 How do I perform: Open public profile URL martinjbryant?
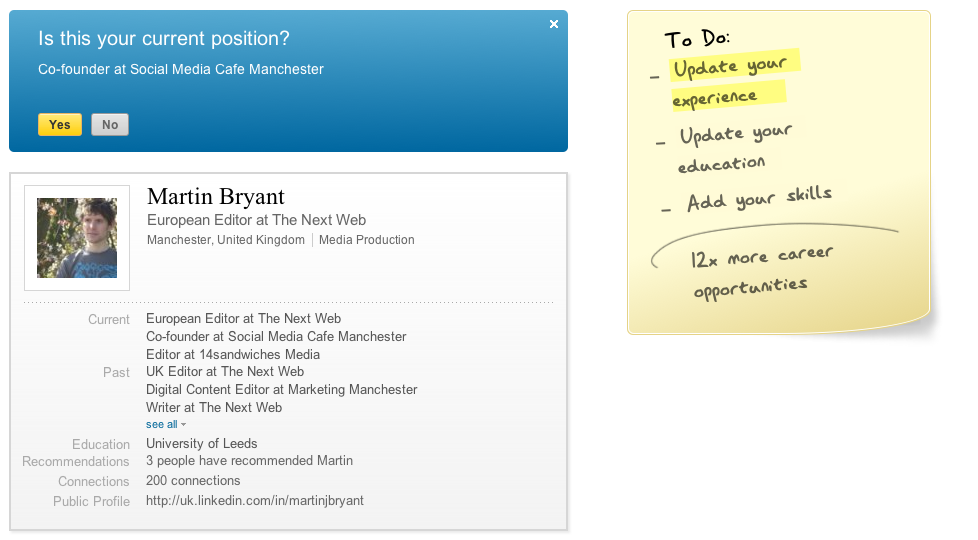(x=254, y=501)
